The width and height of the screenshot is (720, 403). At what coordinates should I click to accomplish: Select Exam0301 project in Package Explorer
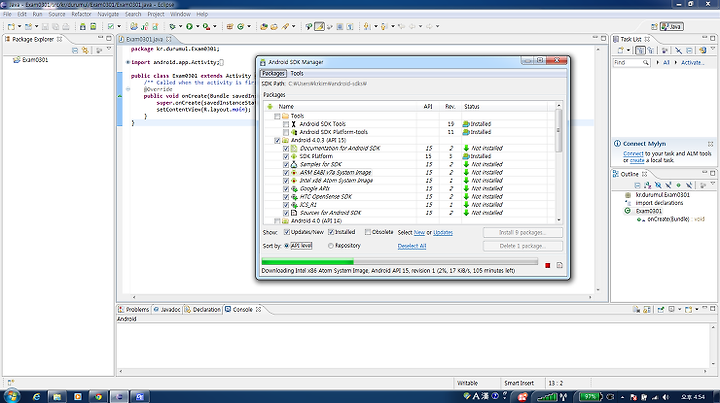[31, 60]
